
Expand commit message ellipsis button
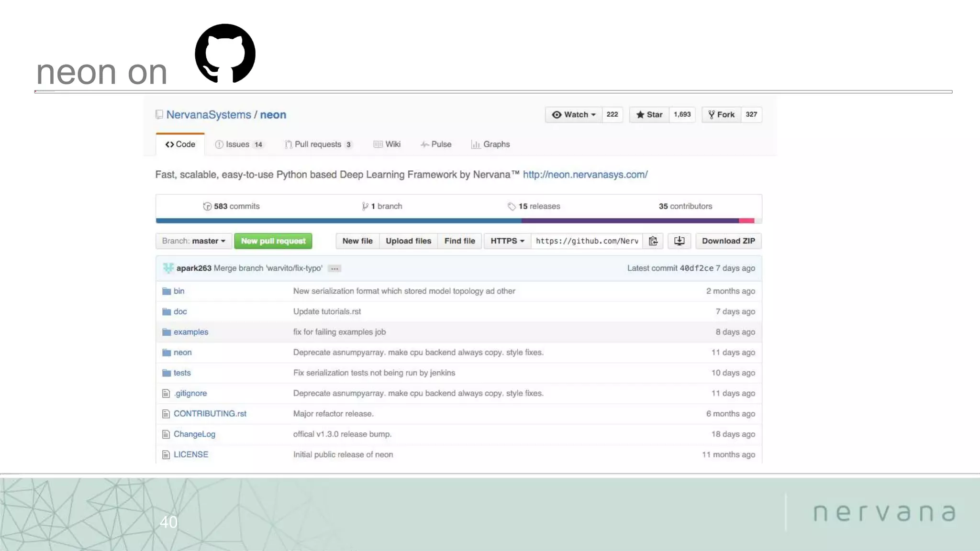coord(334,269)
